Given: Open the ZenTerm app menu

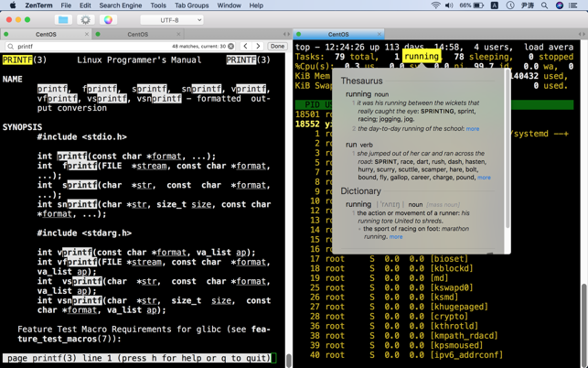Looking at the screenshot, I should (38, 5).
